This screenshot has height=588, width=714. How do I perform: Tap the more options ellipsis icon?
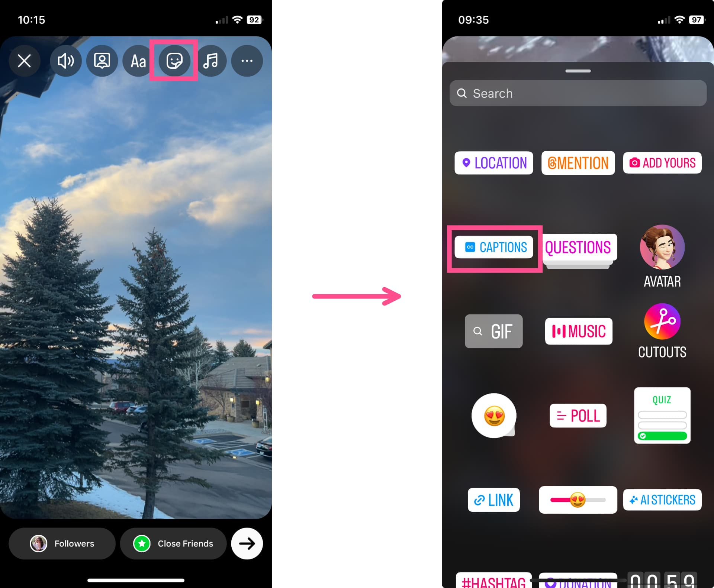tap(247, 61)
